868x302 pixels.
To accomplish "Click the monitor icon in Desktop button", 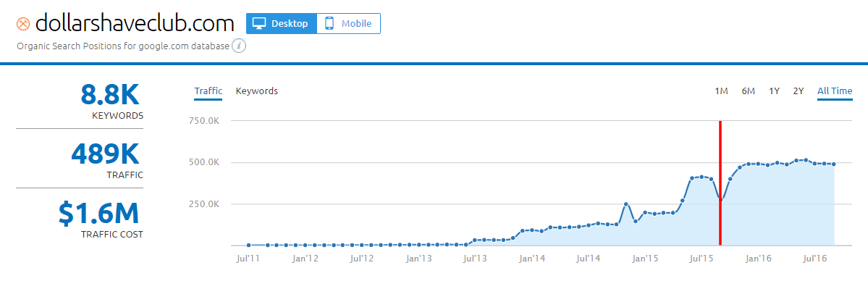I will tap(259, 24).
